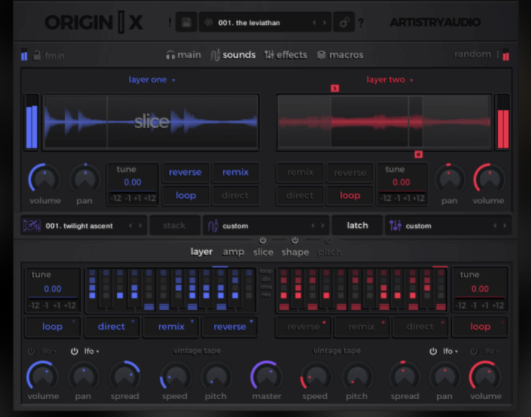Open layer one pan lfo dropdown arrow
This screenshot has width=531, height=417.
point(98,352)
